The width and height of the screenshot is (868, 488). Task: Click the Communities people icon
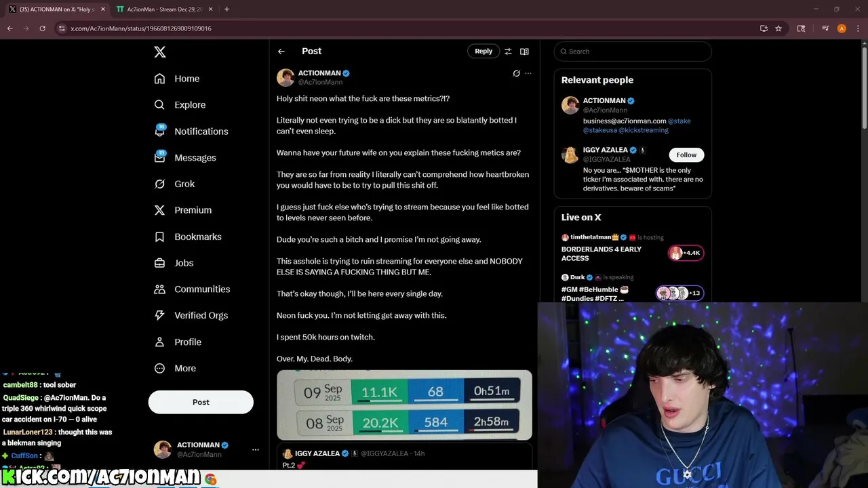(159, 289)
